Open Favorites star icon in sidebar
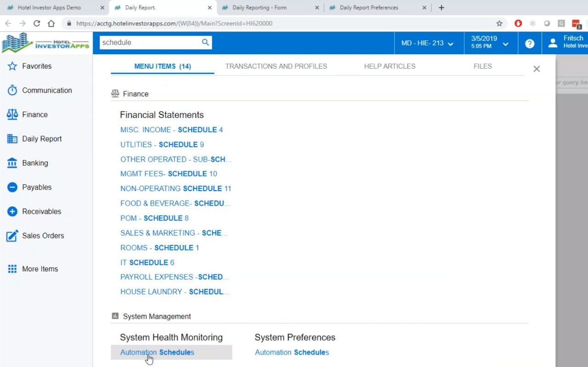Viewport: 588px width, 367px height. pos(12,66)
